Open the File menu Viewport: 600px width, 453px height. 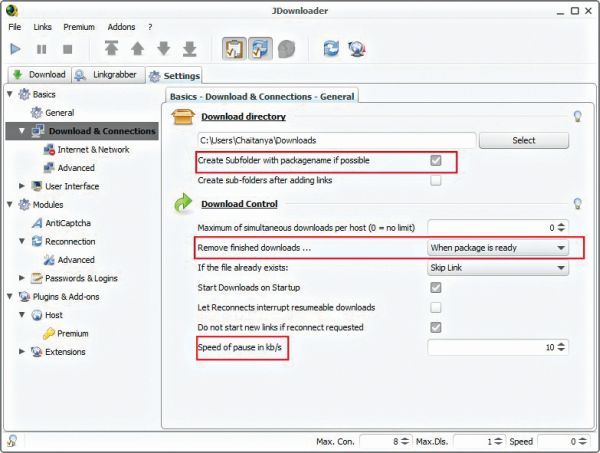15,27
